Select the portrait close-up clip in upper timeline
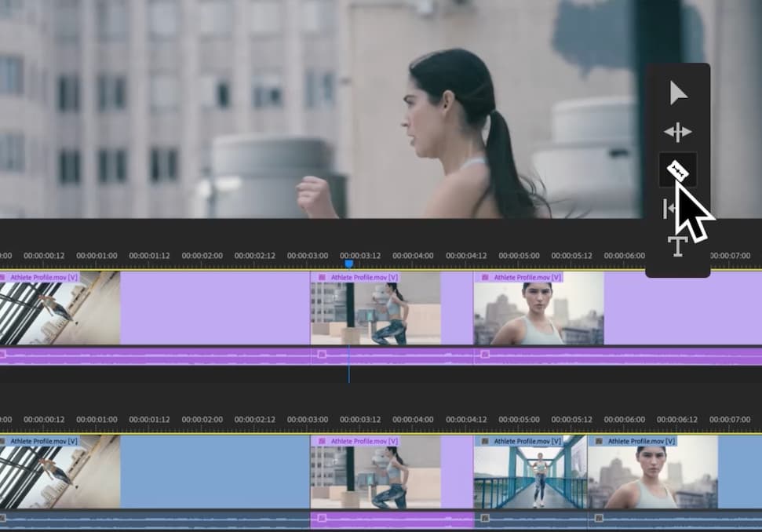Image resolution: width=762 pixels, height=532 pixels. point(538,313)
